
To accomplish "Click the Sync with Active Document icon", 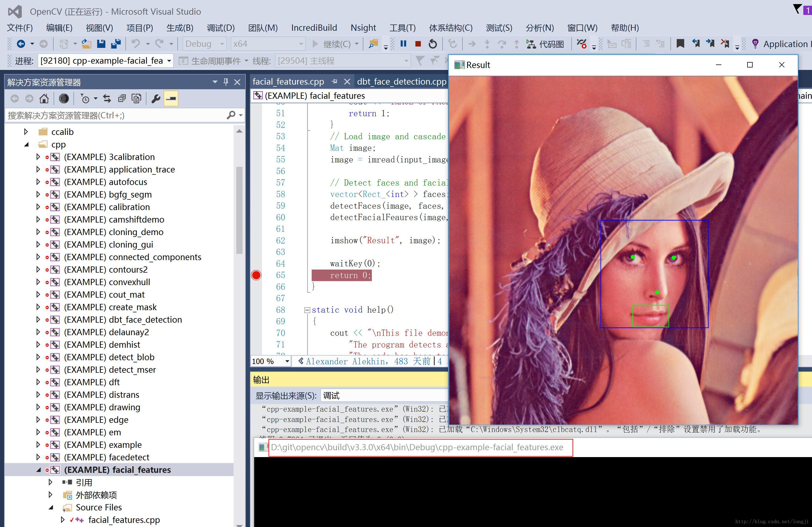I will 107,98.
